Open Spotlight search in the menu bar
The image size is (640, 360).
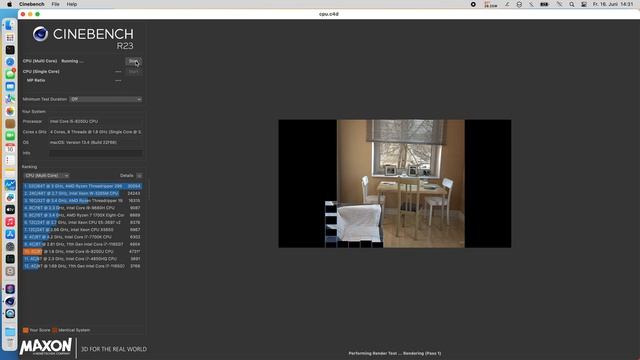pyautogui.click(x=572, y=4)
